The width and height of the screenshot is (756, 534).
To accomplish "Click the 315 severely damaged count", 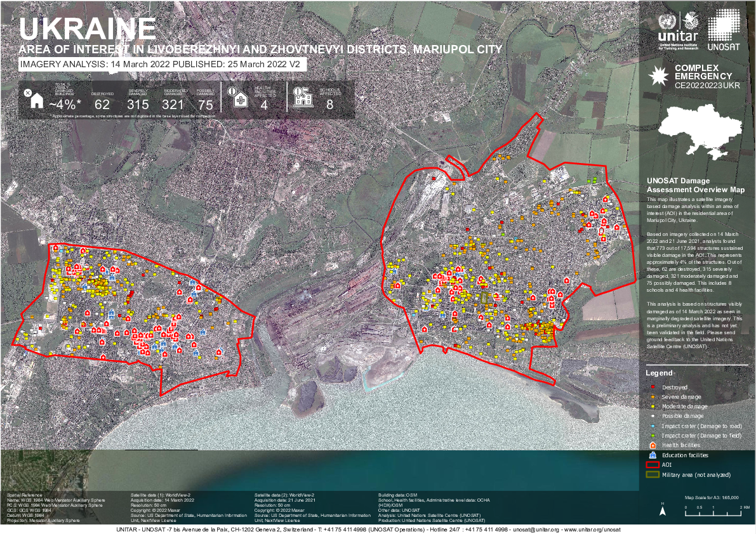I will 138,105.
